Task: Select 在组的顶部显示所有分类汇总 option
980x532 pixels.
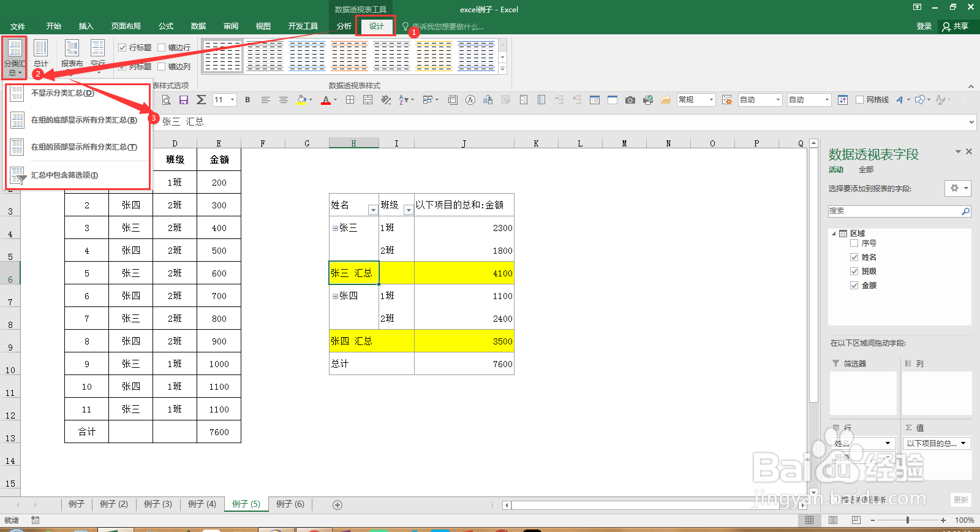Action: tap(78, 147)
